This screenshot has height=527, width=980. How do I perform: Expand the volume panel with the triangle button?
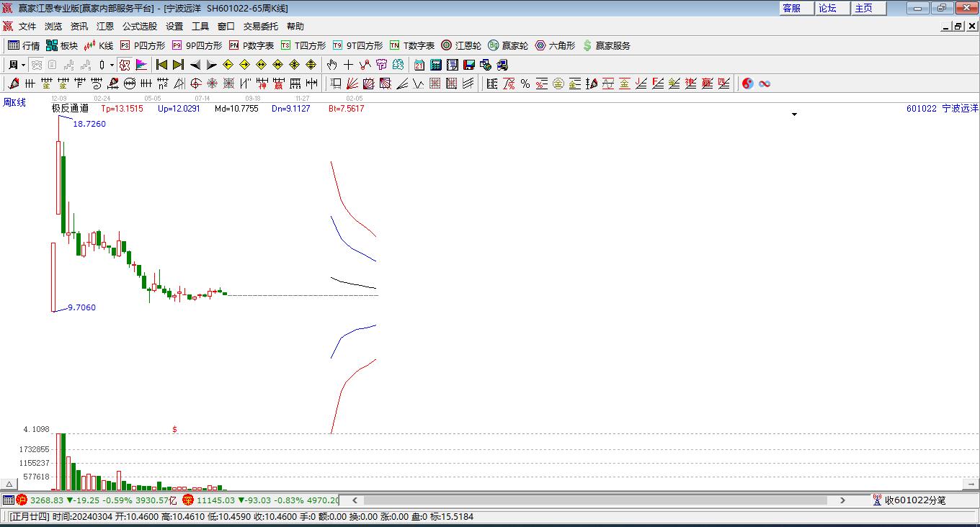(x=9, y=484)
